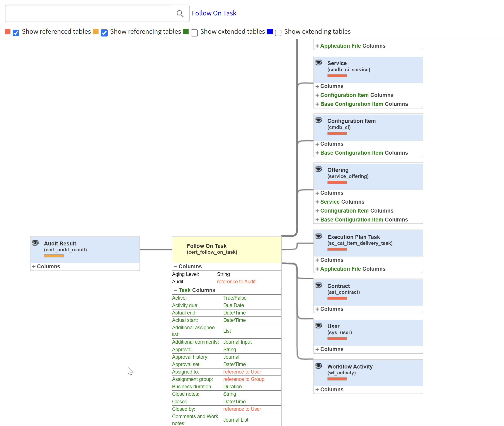Viewport: 504px width, 426px height.
Task: Click the eye icon on Service table
Action: coord(318,63)
